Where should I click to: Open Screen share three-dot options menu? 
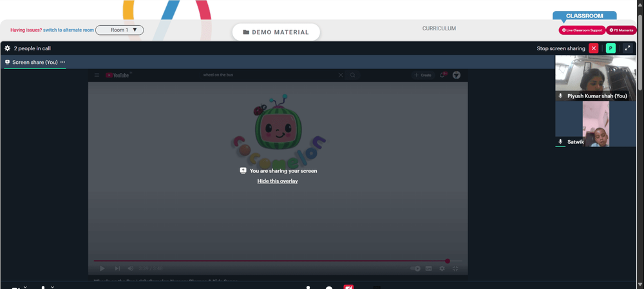63,63
